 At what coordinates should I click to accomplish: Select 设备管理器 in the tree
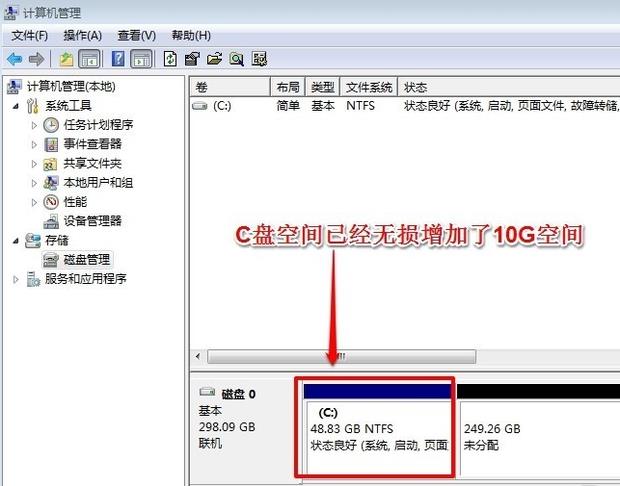click(93, 221)
